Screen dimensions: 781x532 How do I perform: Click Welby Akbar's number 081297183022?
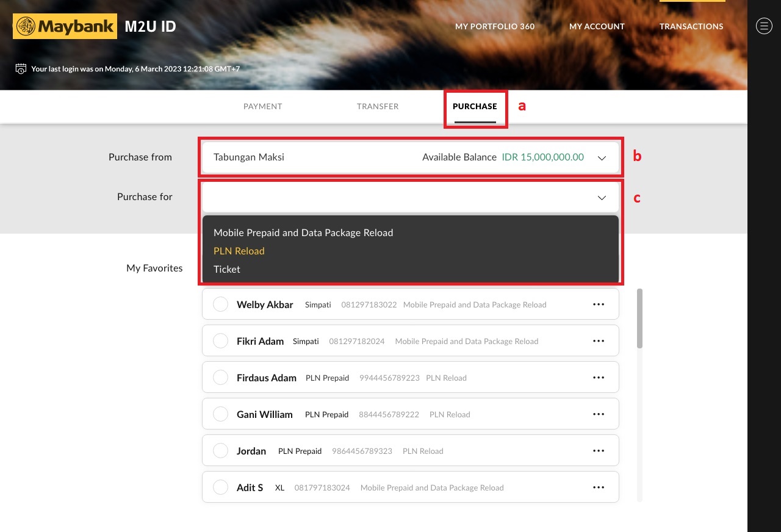pyautogui.click(x=369, y=304)
